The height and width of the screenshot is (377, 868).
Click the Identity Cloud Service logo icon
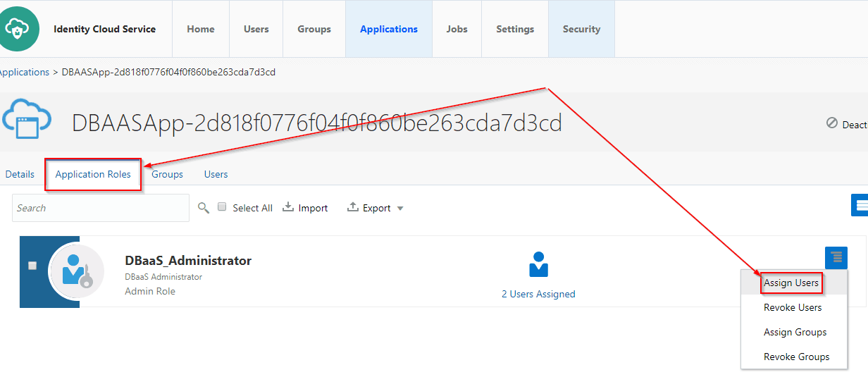(15, 29)
